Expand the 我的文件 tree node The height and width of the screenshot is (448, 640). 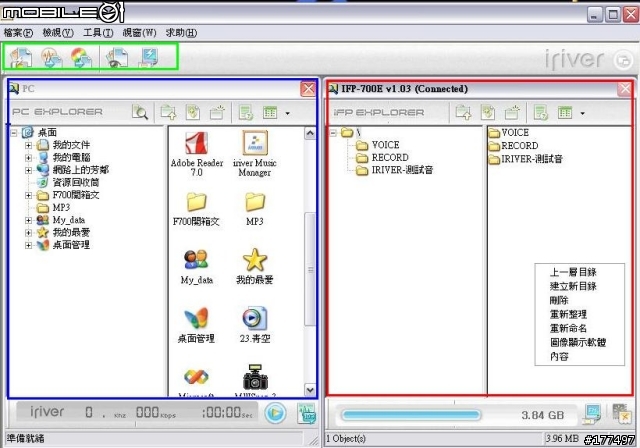(28, 145)
